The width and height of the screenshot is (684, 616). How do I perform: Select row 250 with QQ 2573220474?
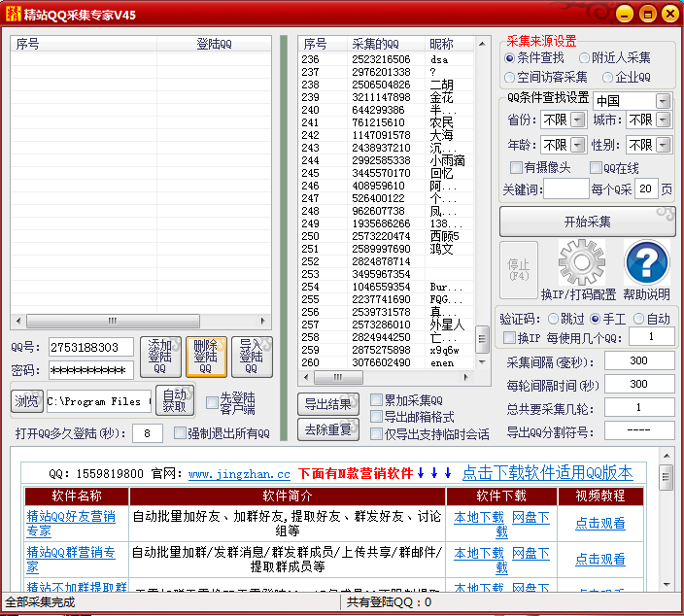tap(386, 236)
